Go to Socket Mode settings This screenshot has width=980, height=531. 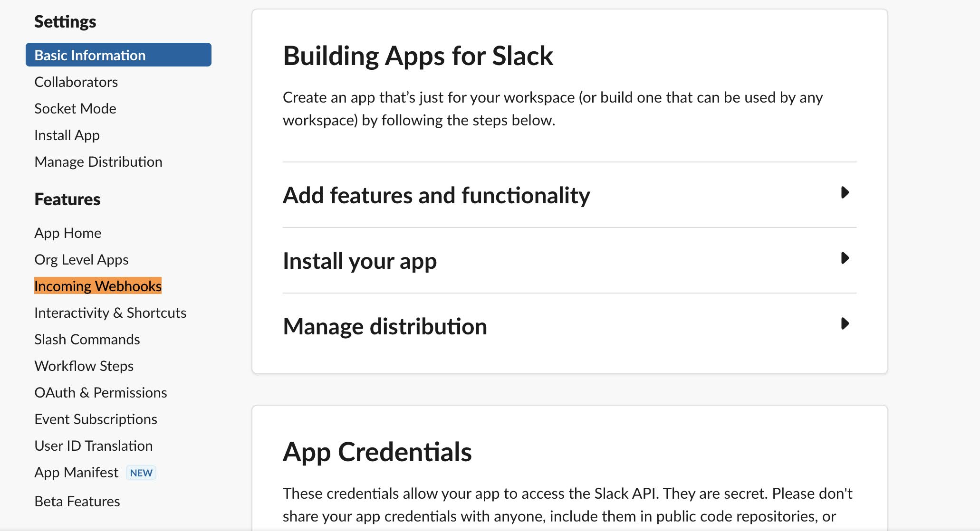click(75, 108)
